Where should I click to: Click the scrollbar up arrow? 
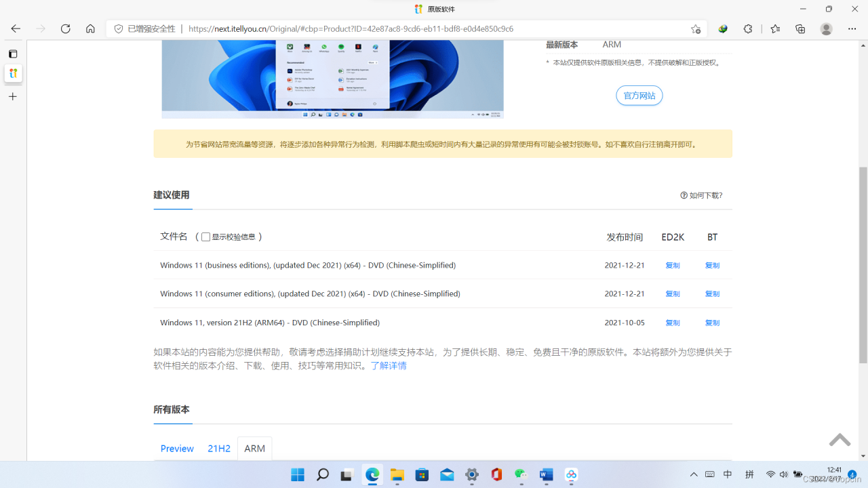point(863,45)
